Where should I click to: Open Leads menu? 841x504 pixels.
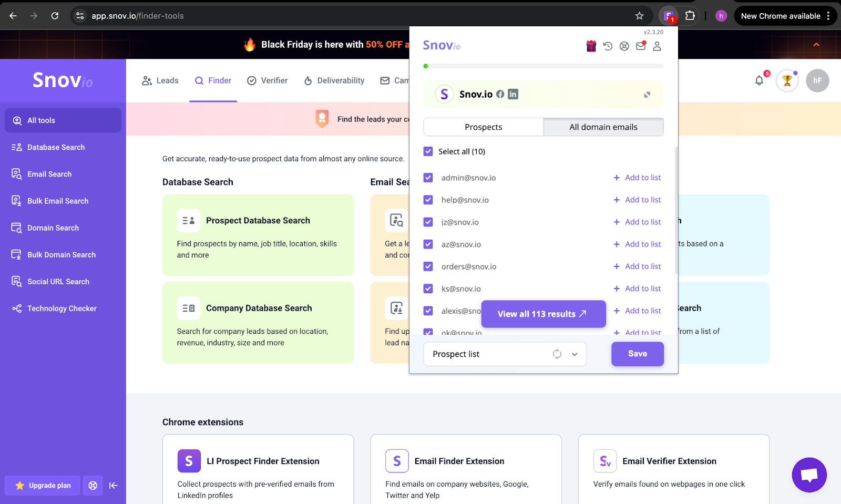(x=160, y=80)
